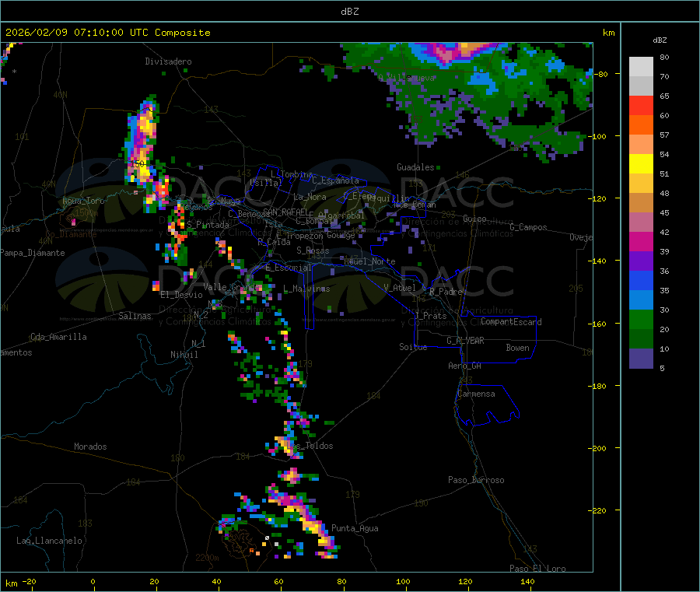Click the dBZ title at top
700x592 pixels.
point(349,12)
